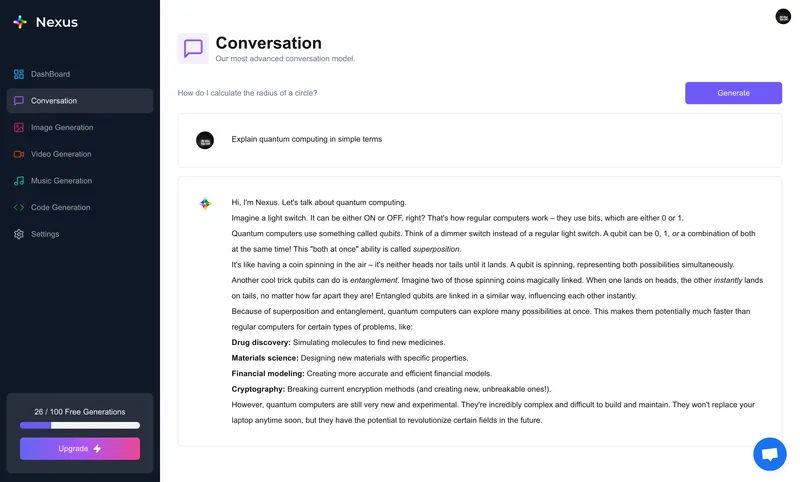Click the Video Generation camera icon
This screenshot has width=800, height=482.
point(19,154)
